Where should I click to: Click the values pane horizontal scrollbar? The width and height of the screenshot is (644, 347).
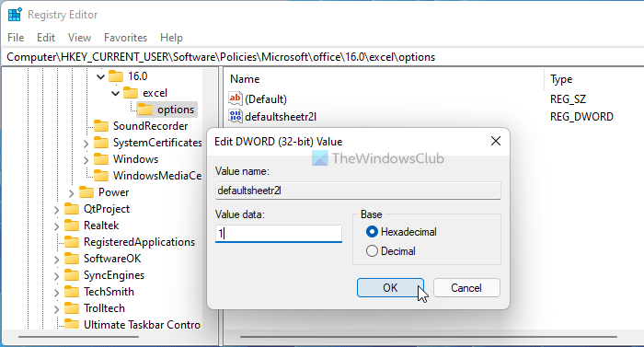click(429, 337)
